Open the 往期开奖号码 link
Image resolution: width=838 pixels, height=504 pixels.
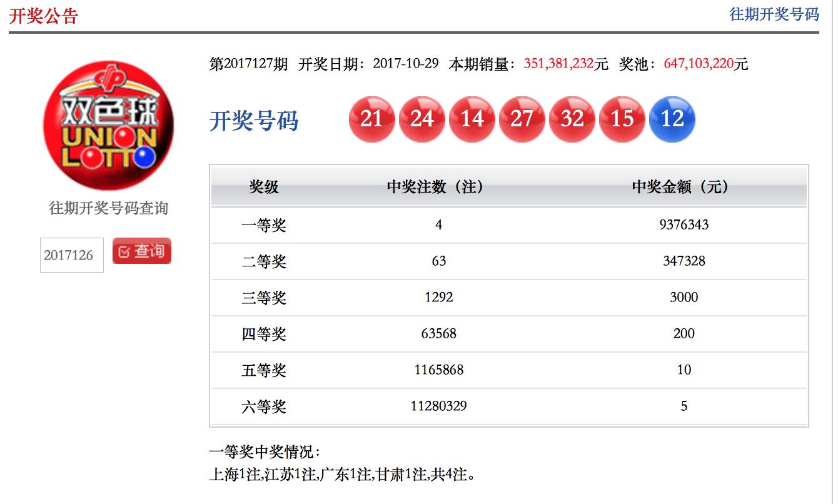774,14
